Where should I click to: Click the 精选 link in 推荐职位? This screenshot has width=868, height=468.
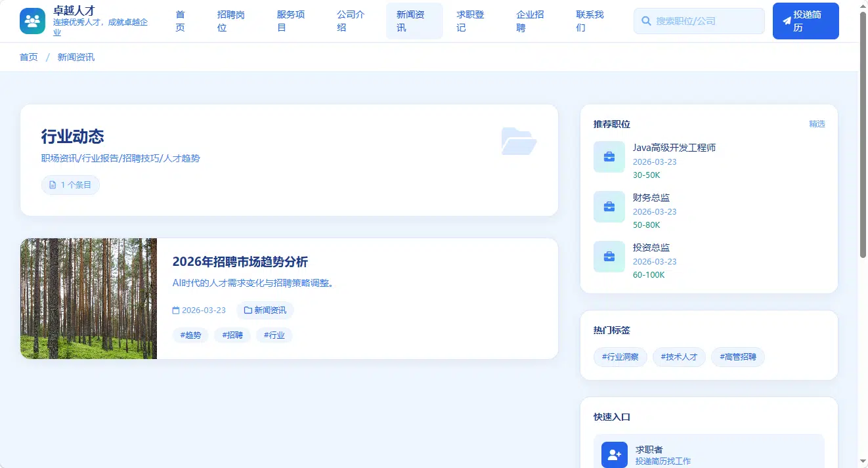click(x=817, y=124)
